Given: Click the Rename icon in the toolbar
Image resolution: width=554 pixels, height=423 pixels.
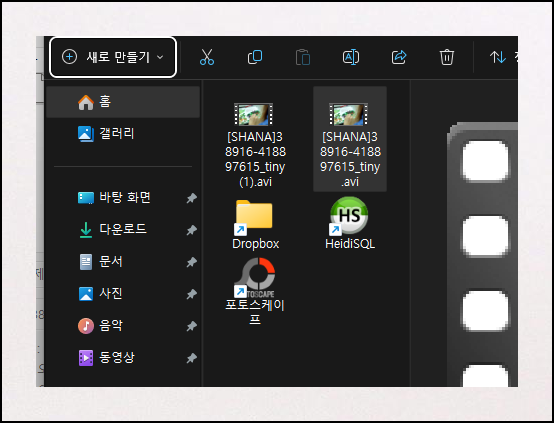Looking at the screenshot, I should pyautogui.click(x=351, y=57).
